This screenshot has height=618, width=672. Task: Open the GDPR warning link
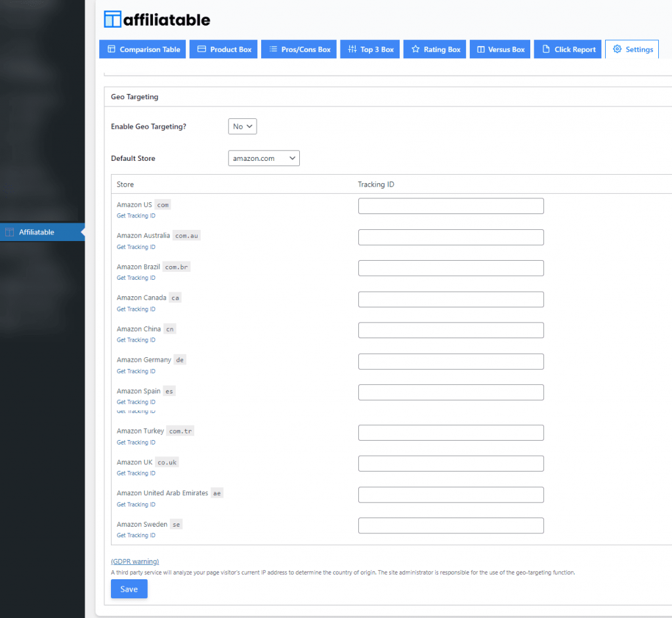(x=135, y=562)
